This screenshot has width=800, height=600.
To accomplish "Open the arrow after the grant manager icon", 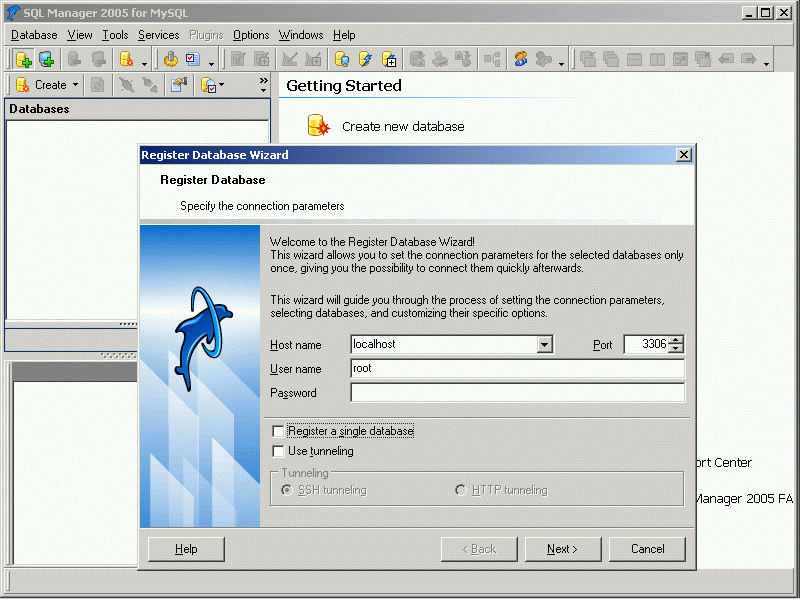I will (561, 64).
